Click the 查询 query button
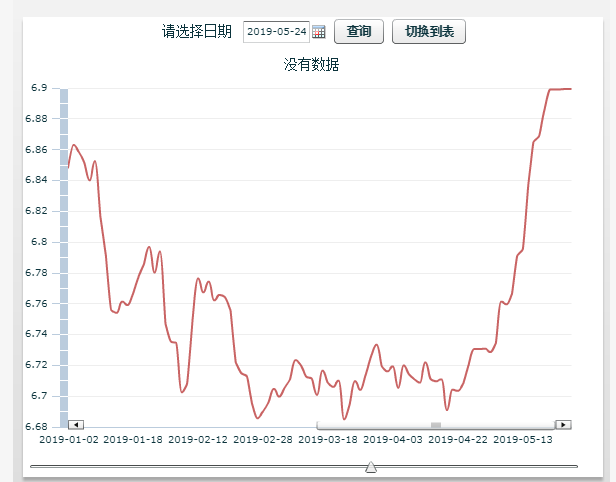The height and width of the screenshot is (482, 616). click(x=358, y=32)
